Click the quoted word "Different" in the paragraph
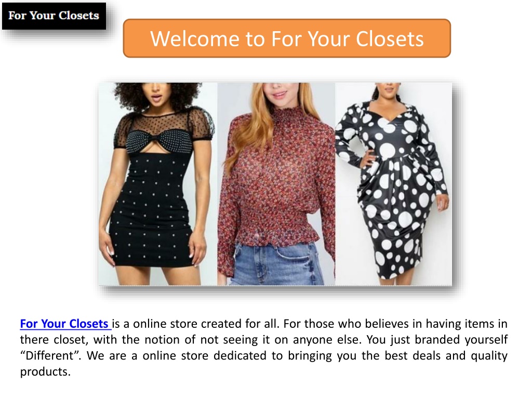 click(50, 355)
